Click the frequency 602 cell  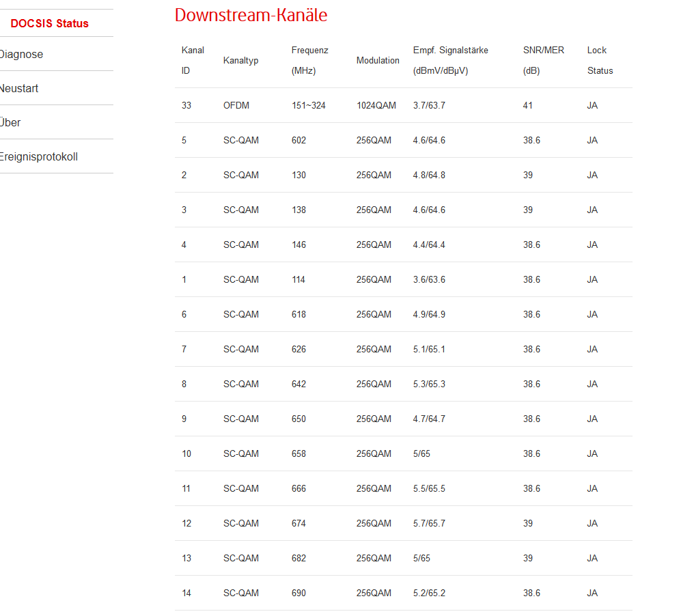[298, 140]
